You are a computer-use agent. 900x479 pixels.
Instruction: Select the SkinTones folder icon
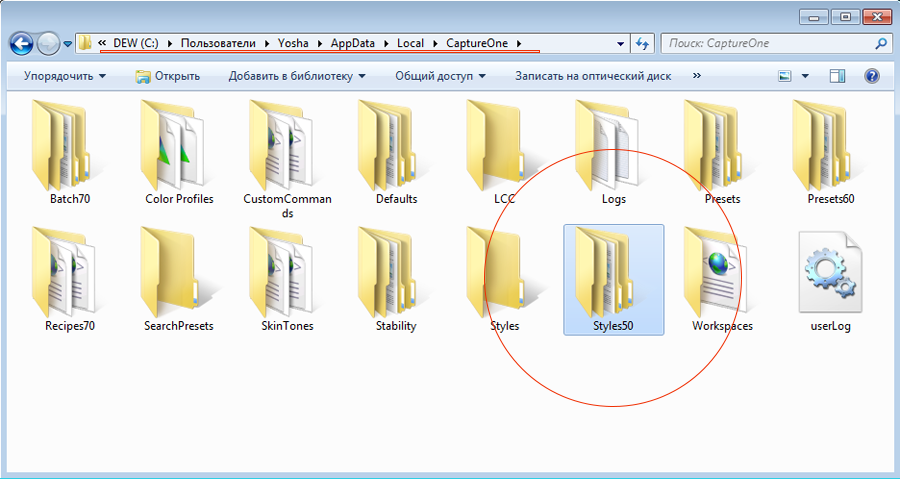[x=281, y=272]
